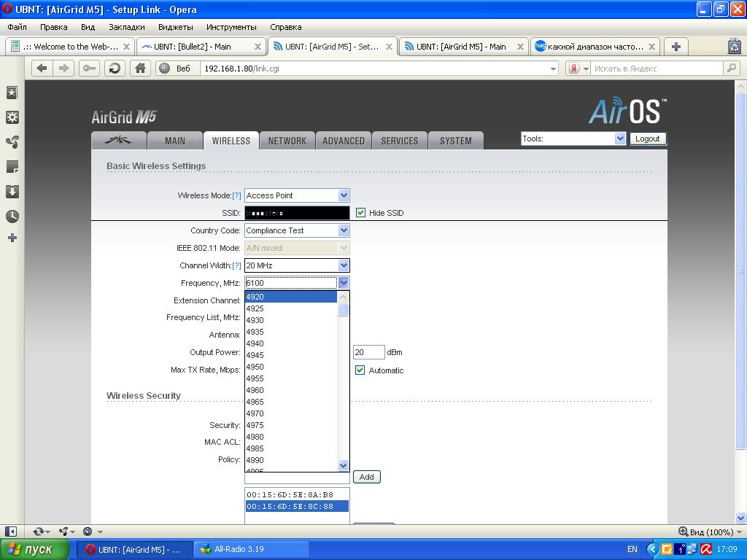Select frequency 4950 from the list
This screenshot has height=560, width=747.
pos(255,367)
